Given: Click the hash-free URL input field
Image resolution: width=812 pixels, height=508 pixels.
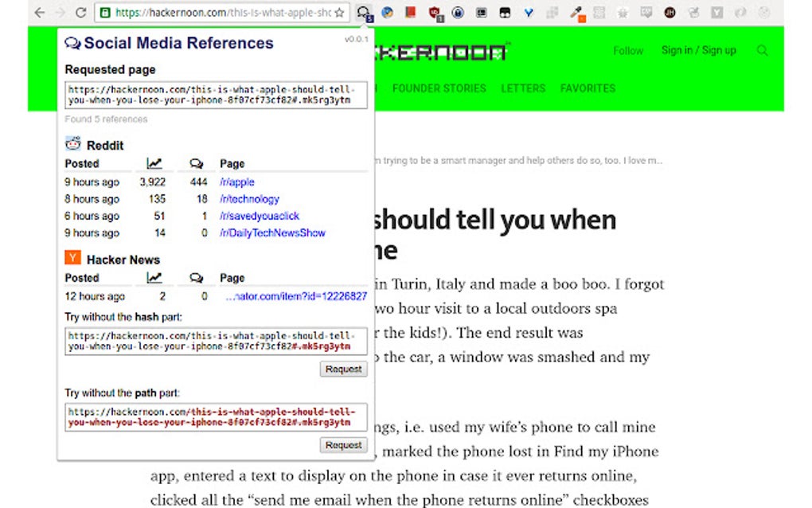Looking at the screenshot, I should pos(215,342).
